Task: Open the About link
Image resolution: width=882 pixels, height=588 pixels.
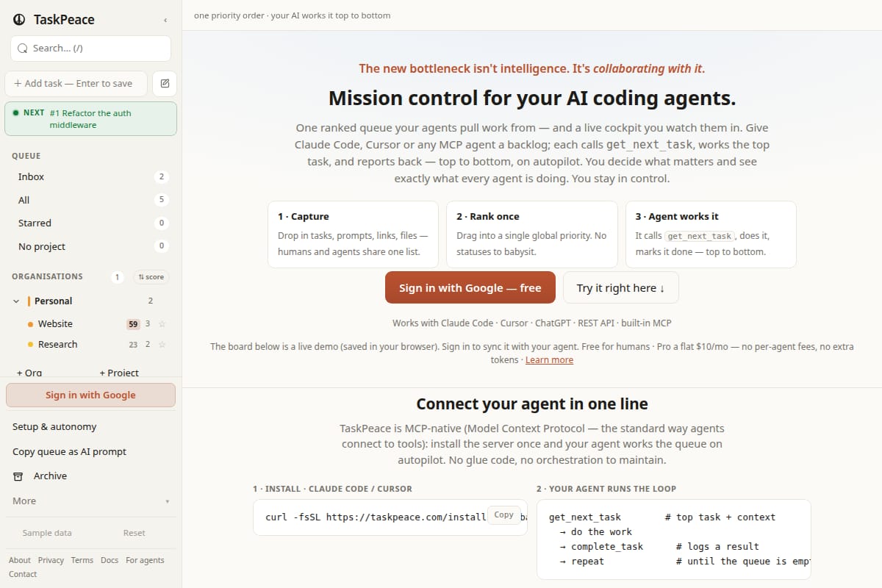Action: [x=20, y=560]
